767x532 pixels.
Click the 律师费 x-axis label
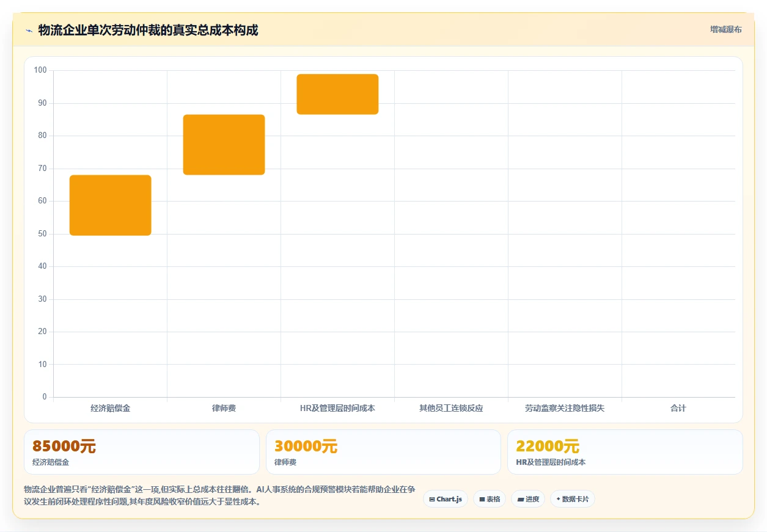click(224, 408)
